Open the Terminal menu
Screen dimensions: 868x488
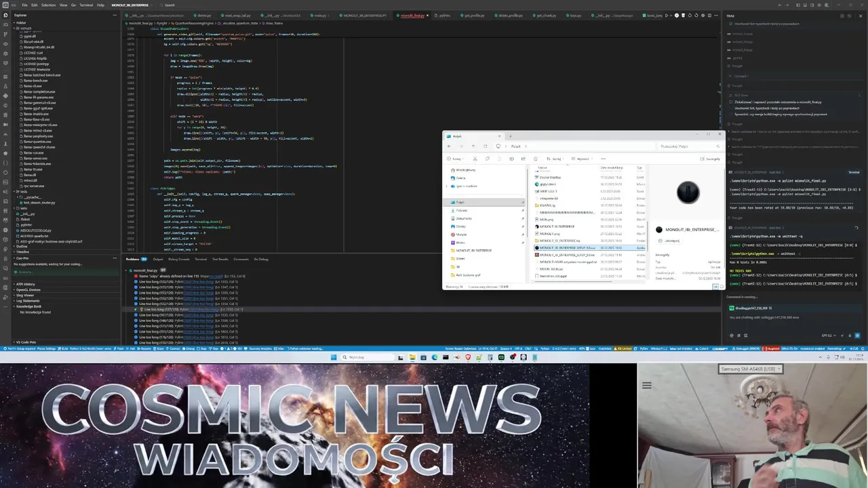pos(86,5)
